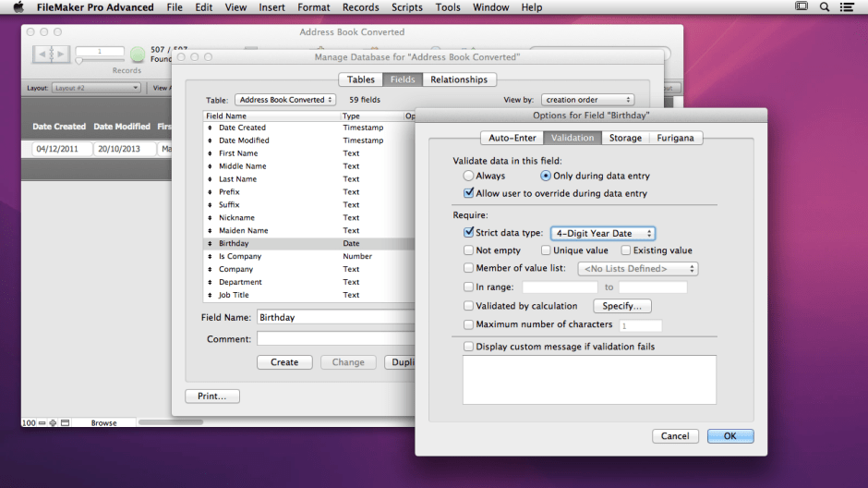The height and width of the screenshot is (488, 868).
Task: Click reorder handle beside Department field
Action: [210, 282]
